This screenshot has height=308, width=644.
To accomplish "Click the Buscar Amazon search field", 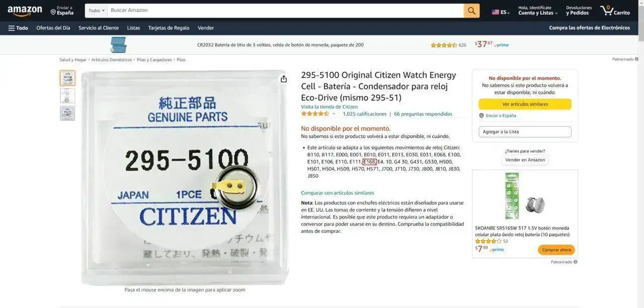I will click(286, 11).
